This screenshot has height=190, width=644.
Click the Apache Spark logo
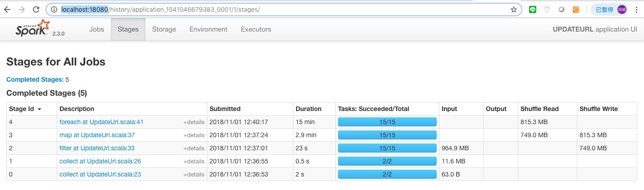tap(32, 28)
